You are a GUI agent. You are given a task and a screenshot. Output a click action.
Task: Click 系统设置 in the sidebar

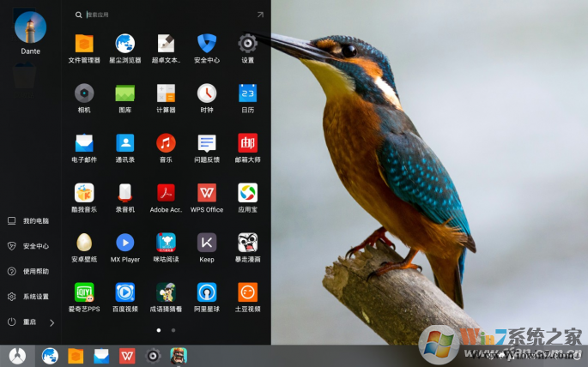click(x=35, y=297)
